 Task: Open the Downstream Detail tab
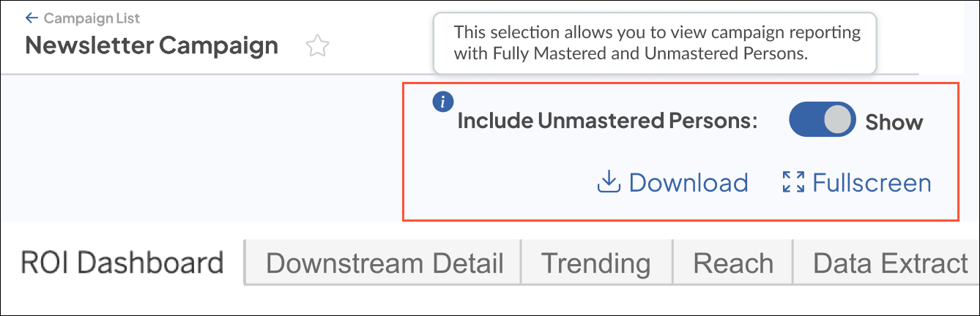tap(385, 263)
